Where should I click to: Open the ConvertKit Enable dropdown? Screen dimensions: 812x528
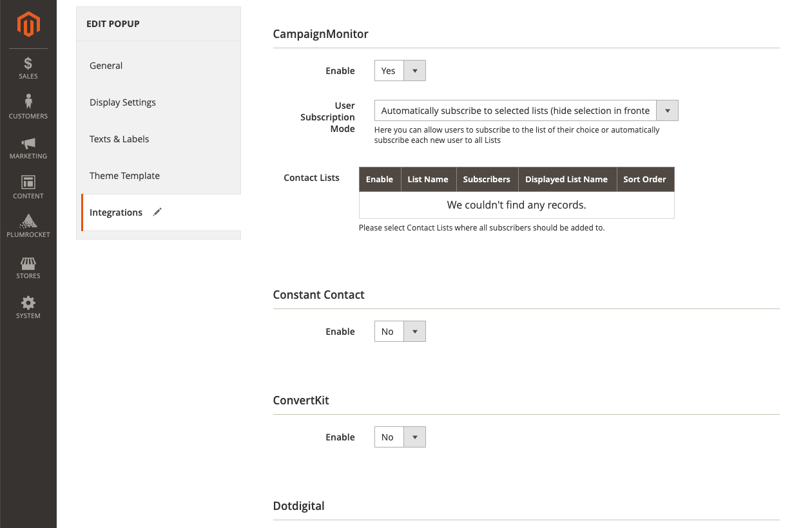click(400, 437)
